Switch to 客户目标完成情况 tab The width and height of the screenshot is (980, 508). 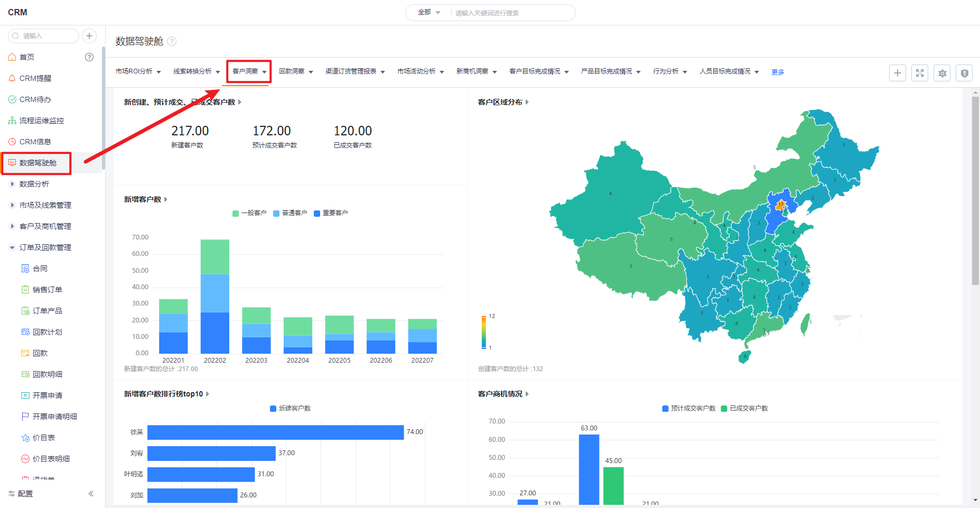click(x=535, y=71)
